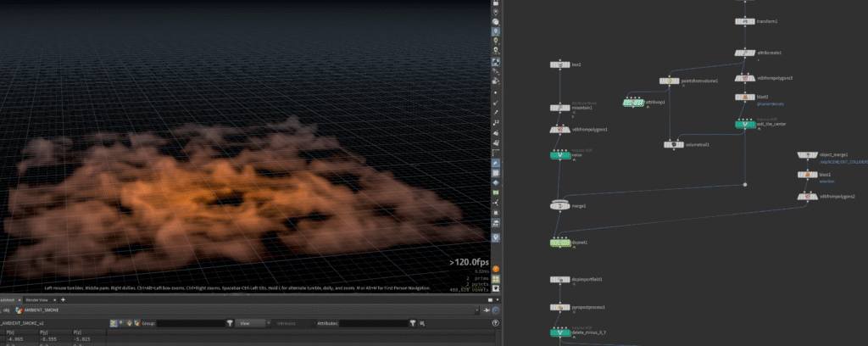Click the attribcreate1 node
Screen dimensions: 868x346
tap(743, 53)
